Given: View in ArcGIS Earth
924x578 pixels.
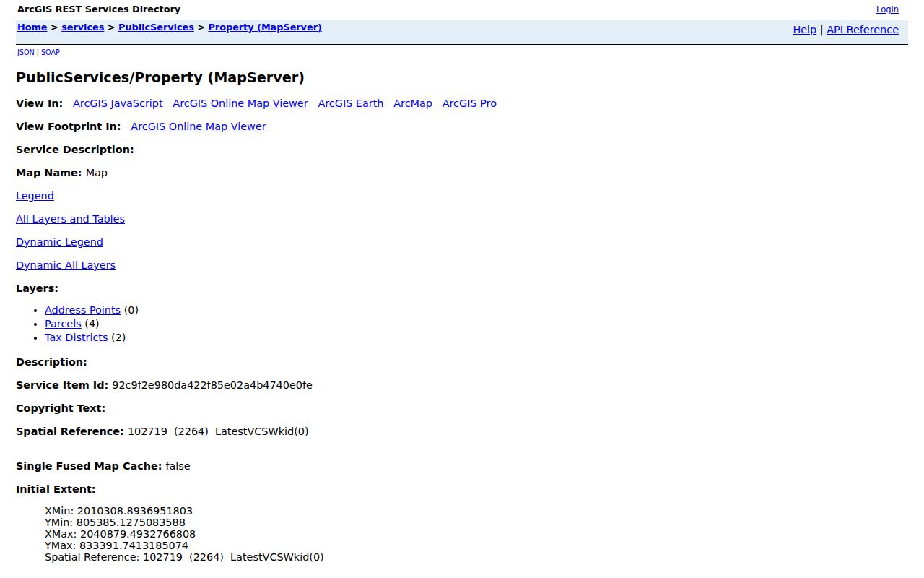Looking at the screenshot, I should tap(351, 103).
